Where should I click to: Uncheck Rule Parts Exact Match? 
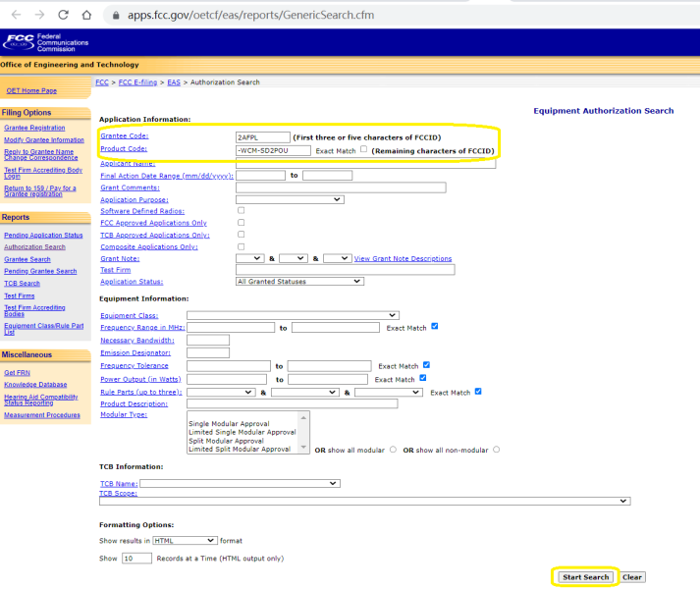(x=478, y=391)
